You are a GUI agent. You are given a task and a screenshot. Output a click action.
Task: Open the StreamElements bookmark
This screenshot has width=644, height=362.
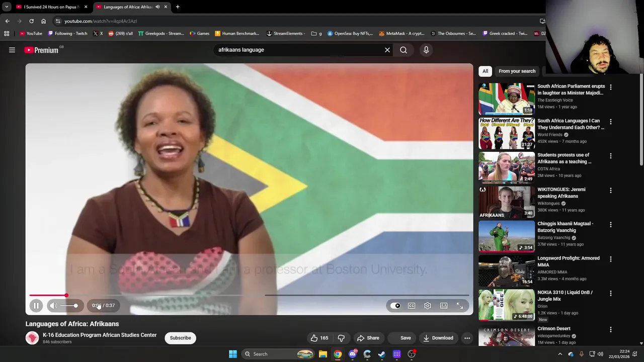(286, 34)
